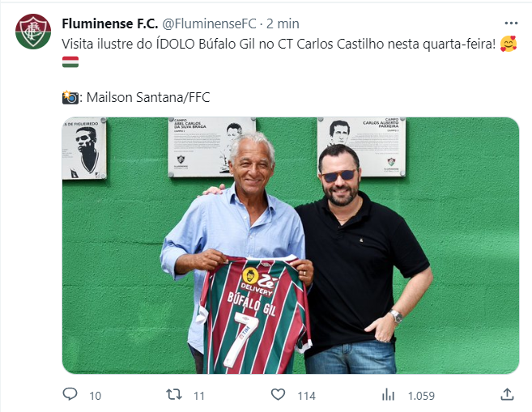Click the retweet arrows icon
The image size is (532, 412).
174,395
